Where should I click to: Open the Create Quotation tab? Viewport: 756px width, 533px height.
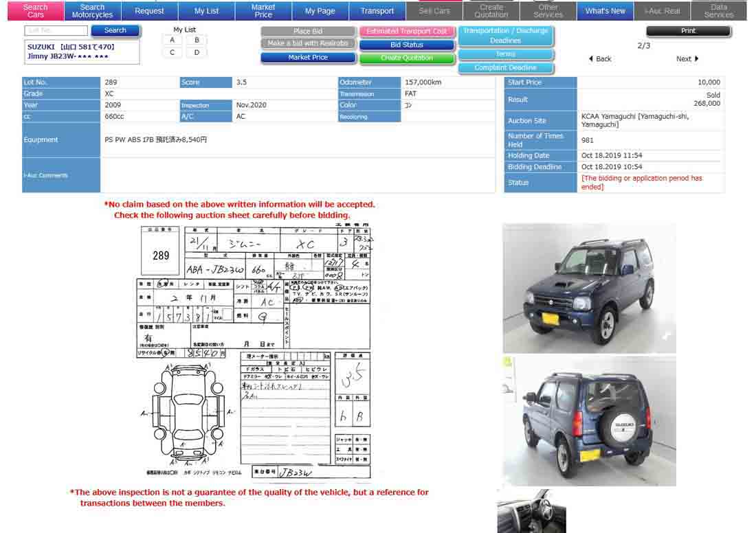tap(491, 10)
